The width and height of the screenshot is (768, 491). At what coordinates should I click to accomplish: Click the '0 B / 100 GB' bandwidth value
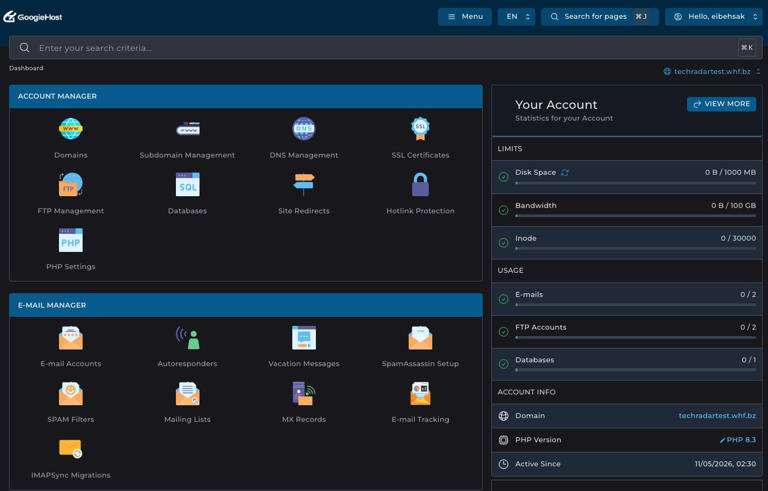pos(733,205)
